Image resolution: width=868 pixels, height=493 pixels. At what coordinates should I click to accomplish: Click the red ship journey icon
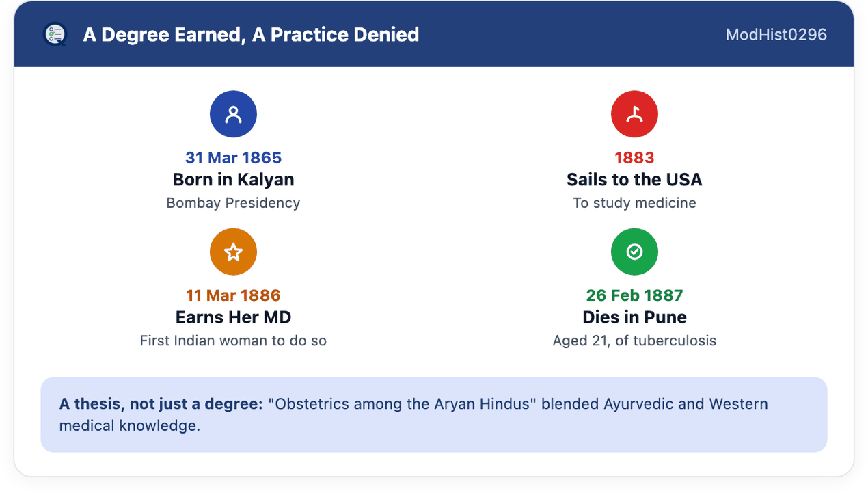(x=634, y=114)
